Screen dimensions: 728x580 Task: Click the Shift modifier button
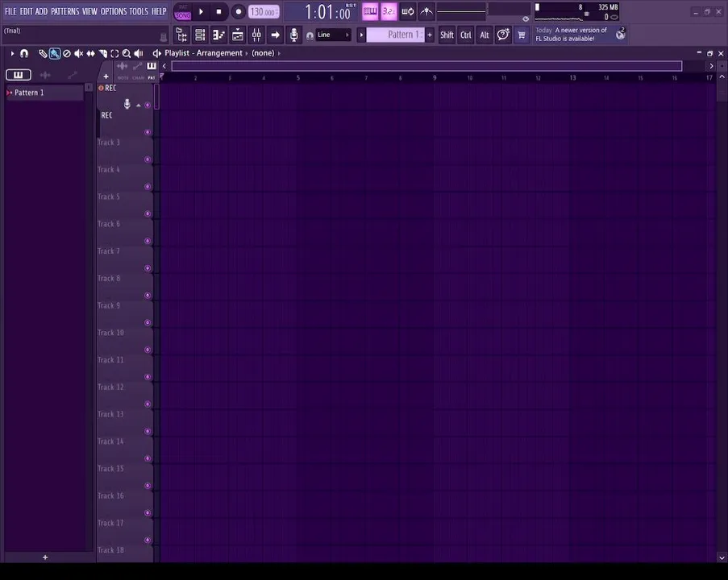coord(447,35)
